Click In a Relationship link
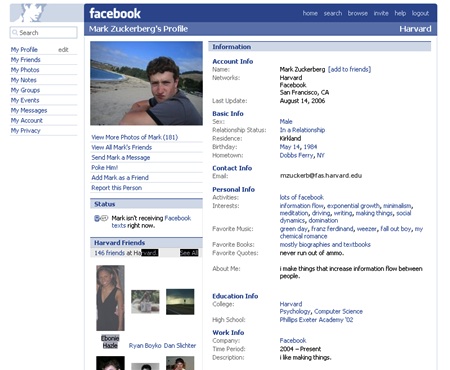 (x=302, y=130)
